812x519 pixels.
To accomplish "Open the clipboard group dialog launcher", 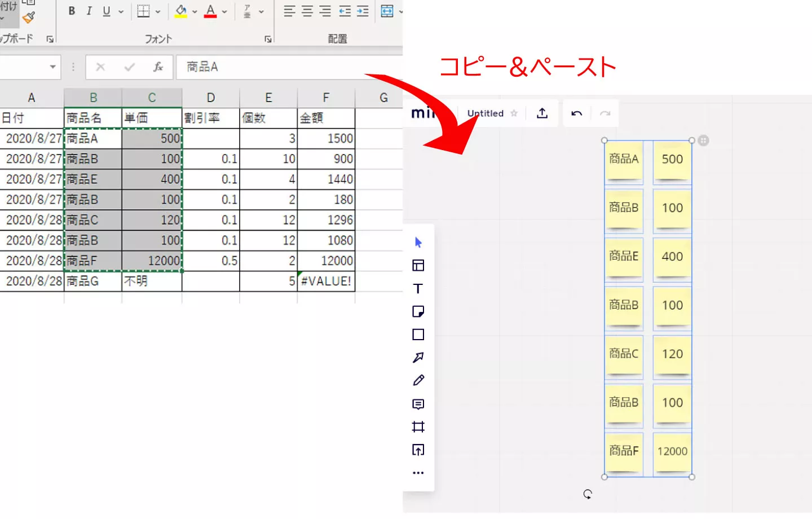I will 50,39.
